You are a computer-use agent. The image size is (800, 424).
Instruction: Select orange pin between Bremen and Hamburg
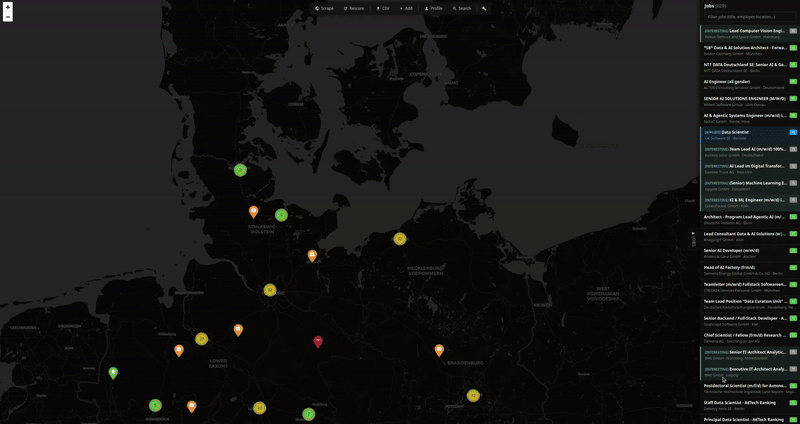238,330
